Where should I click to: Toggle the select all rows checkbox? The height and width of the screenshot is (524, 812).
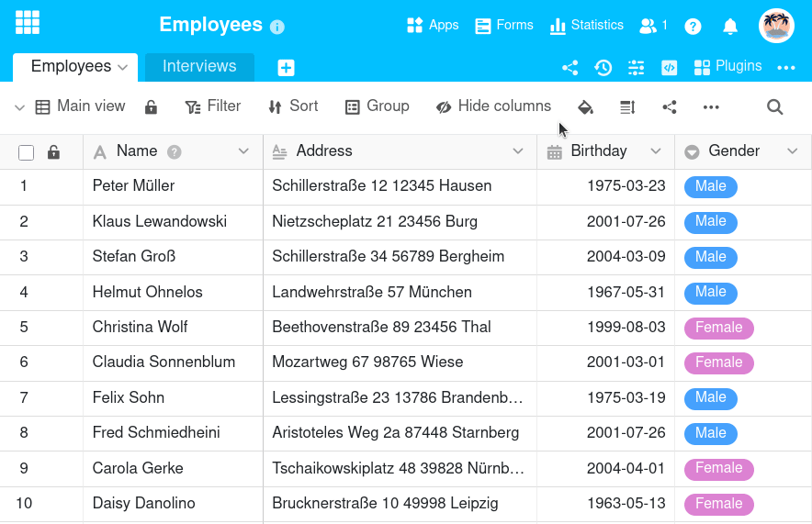point(27,152)
